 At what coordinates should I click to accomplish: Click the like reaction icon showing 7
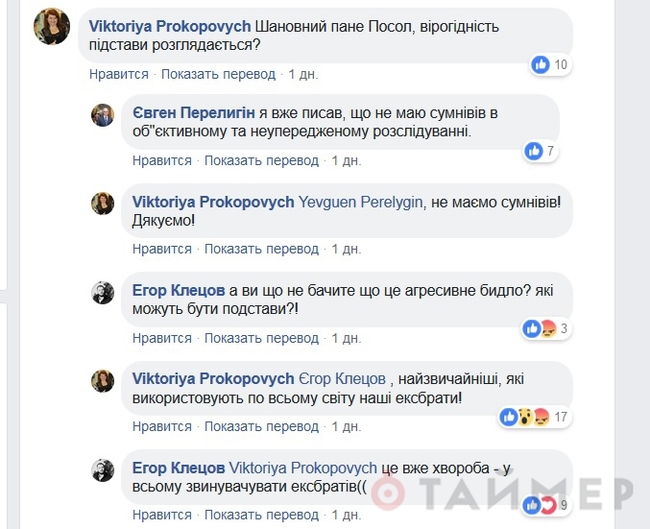pos(533,152)
